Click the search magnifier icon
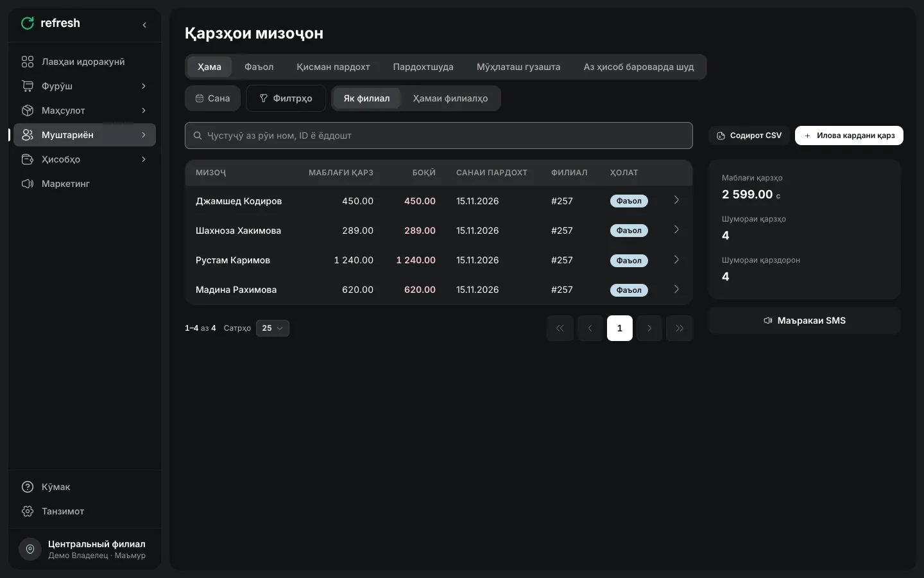The image size is (924, 578). click(198, 136)
